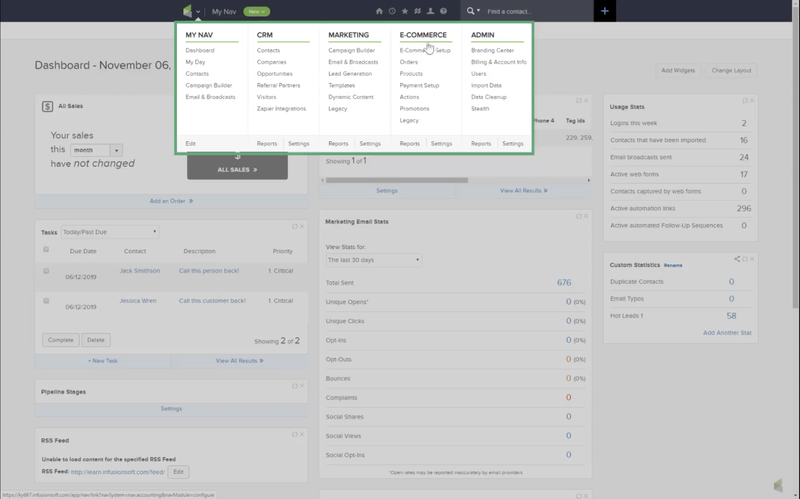Refresh the Tasks widget
The image size is (800, 499).
(x=294, y=226)
